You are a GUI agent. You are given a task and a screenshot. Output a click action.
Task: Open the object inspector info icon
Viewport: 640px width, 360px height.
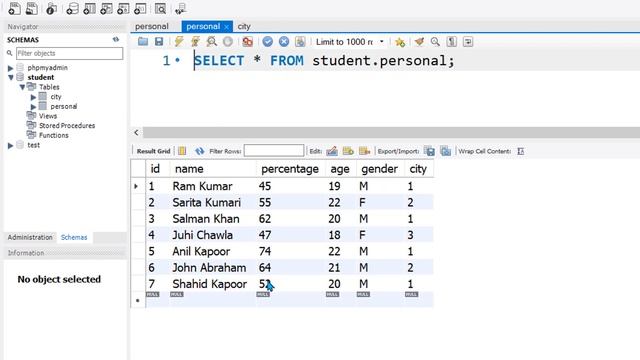coord(51,8)
